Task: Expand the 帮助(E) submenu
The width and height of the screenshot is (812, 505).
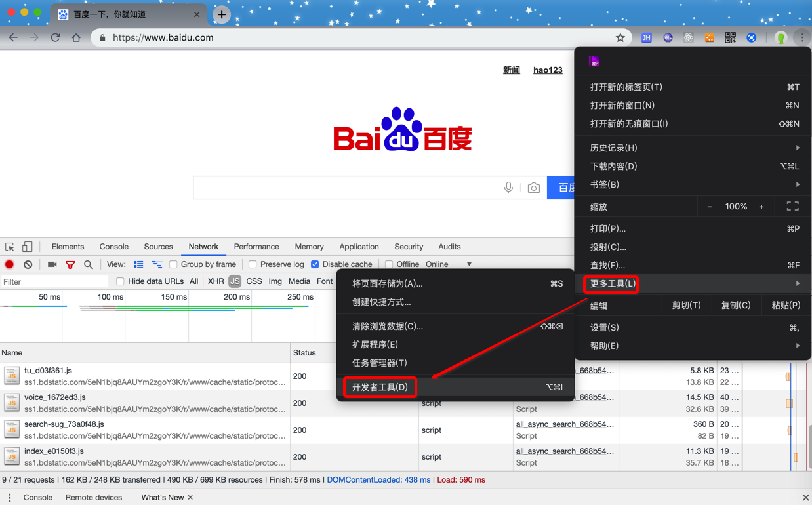Action: (693, 346)
